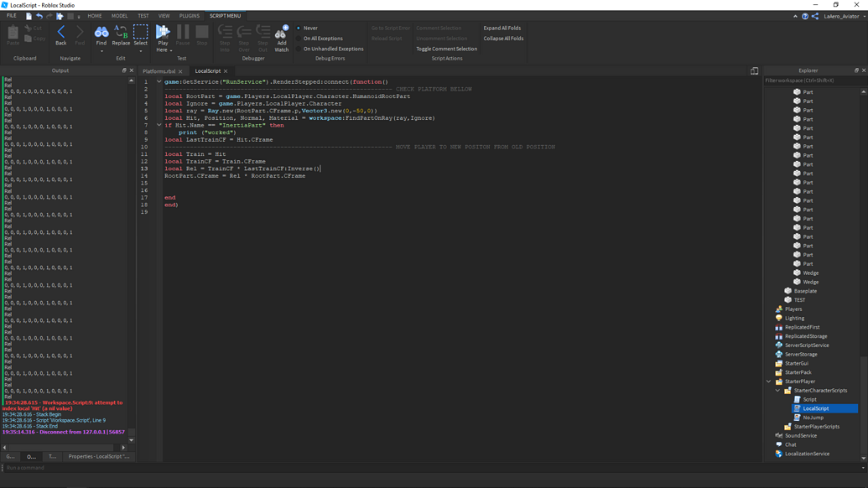
Task: Collapse the ribbon with top-right arrow
Action: pyautogui.click(x=796, y=16)
